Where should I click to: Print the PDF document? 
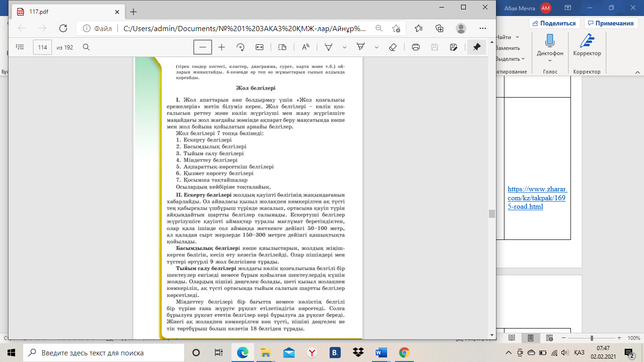pos(416,47)
